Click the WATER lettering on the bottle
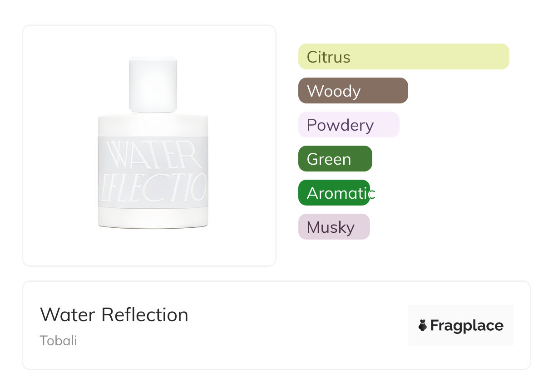Screen dimensions: 553x392 [x=153, y=155]
